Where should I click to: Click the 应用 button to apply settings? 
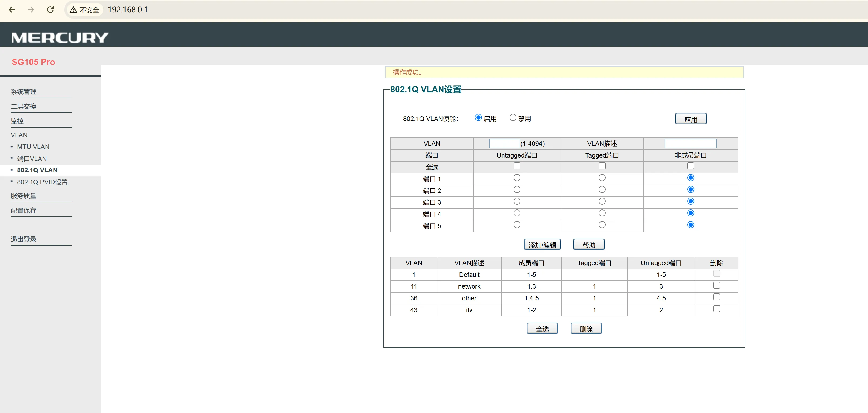point(690,118)
